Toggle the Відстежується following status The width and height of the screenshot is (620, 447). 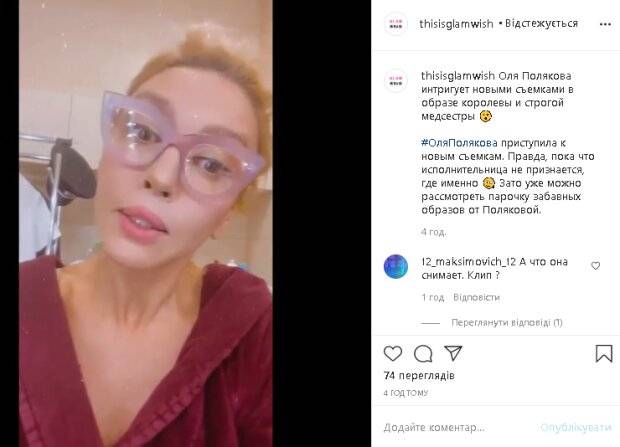click(x=541, y=24)
